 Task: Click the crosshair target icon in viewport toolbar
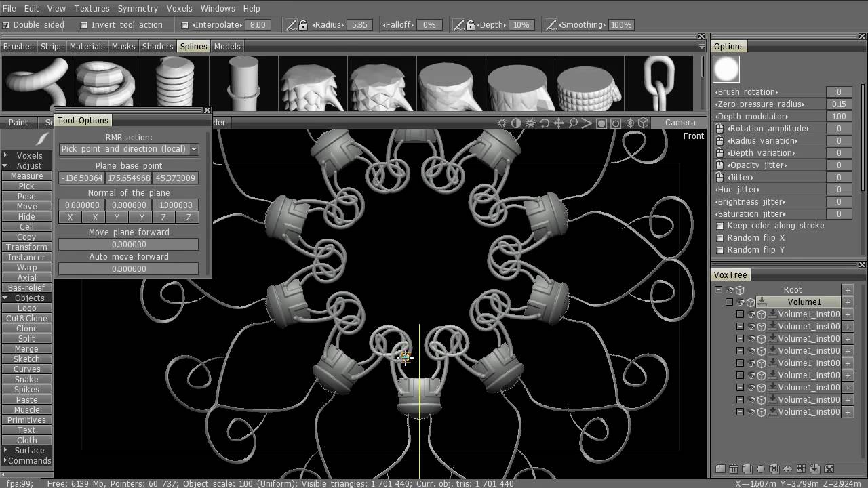pos(629,123)
